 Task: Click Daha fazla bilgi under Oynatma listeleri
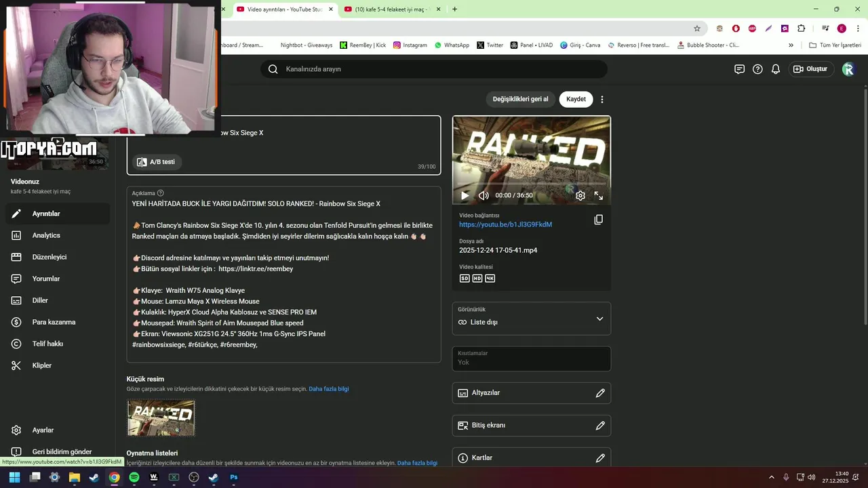point(417,463)
